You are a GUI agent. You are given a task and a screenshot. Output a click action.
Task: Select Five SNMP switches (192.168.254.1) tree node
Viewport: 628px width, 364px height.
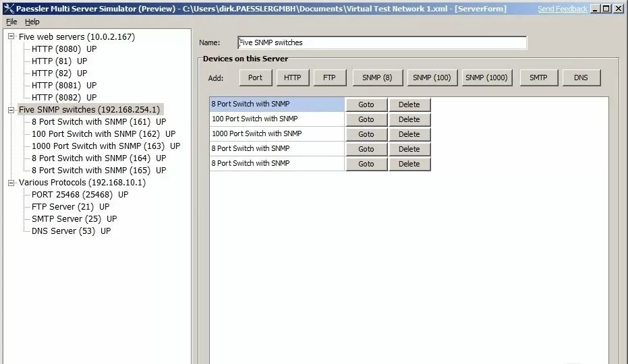pos(90,110)
